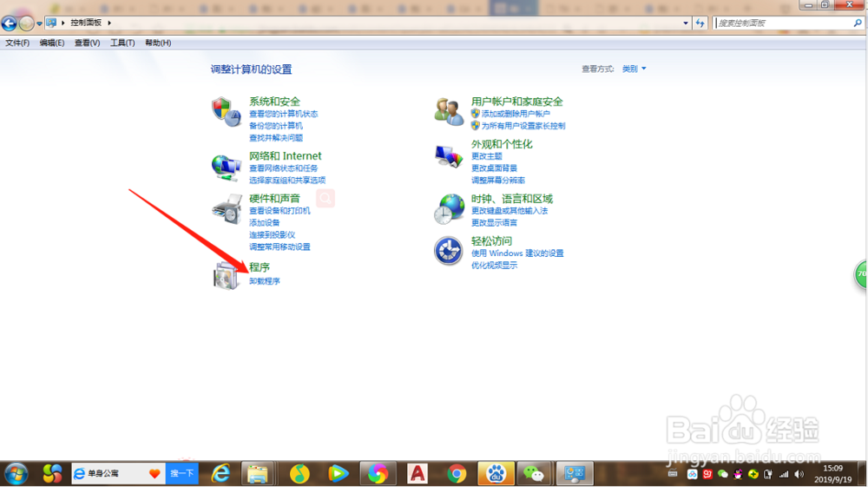Image resolution: width=868 pixels, height=487 pixels.
Task: Click the colorful pinwheel taskbar icon
Action: (x=378, y=474)
